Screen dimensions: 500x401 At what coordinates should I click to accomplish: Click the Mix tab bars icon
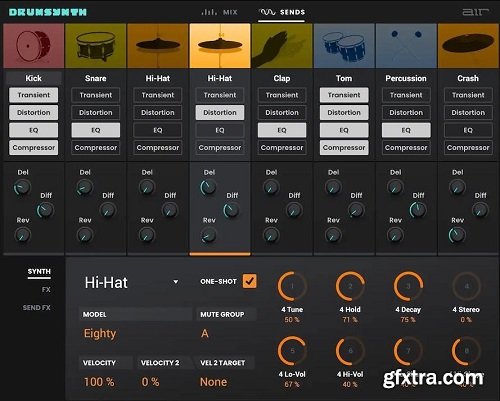coord(209,12)
